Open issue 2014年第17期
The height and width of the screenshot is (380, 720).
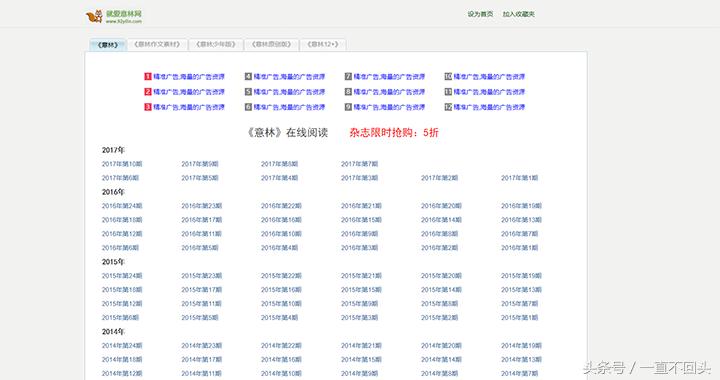tap(202, 359)
